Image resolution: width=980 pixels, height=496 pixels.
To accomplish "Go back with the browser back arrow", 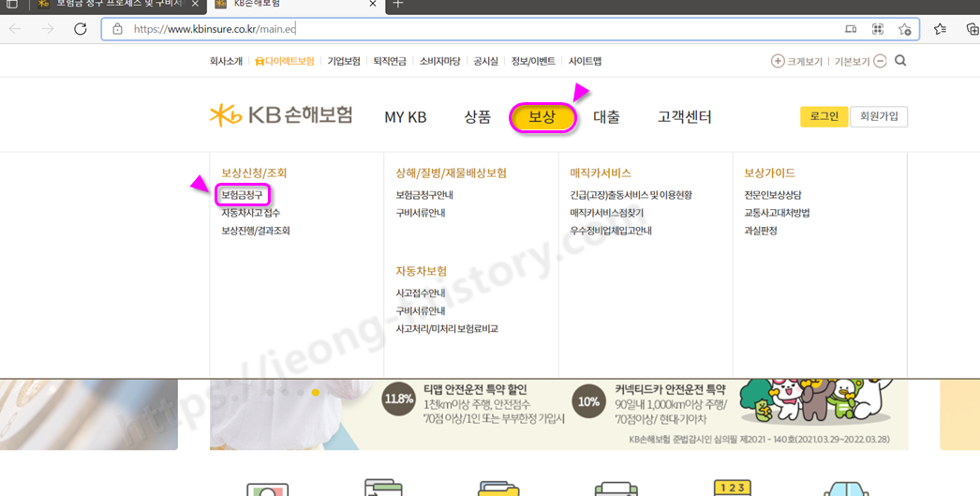I will pos(15,29).
